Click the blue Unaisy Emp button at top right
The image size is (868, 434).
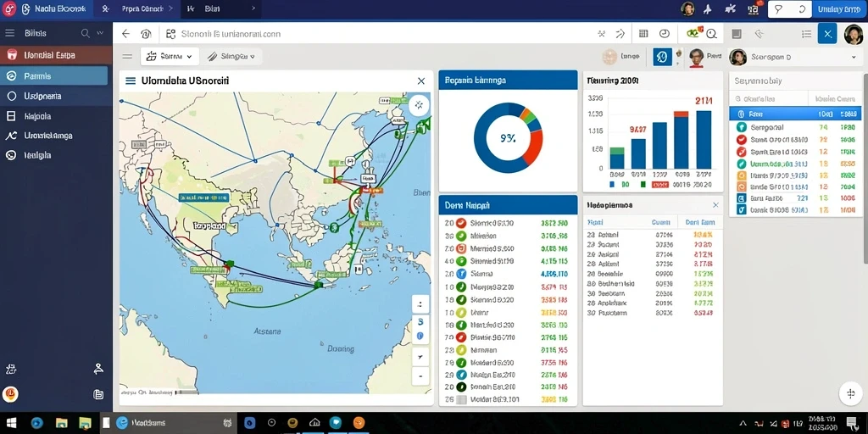pos(838,8)
